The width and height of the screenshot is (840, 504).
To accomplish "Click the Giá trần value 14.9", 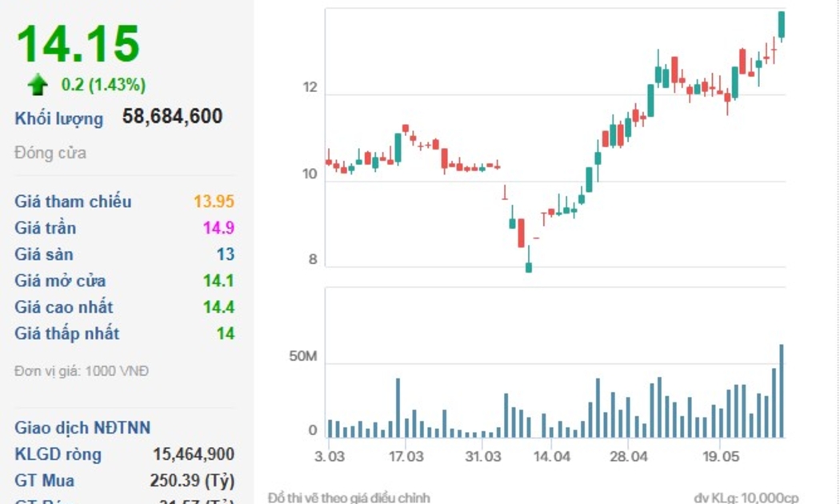I will [218, 228].
